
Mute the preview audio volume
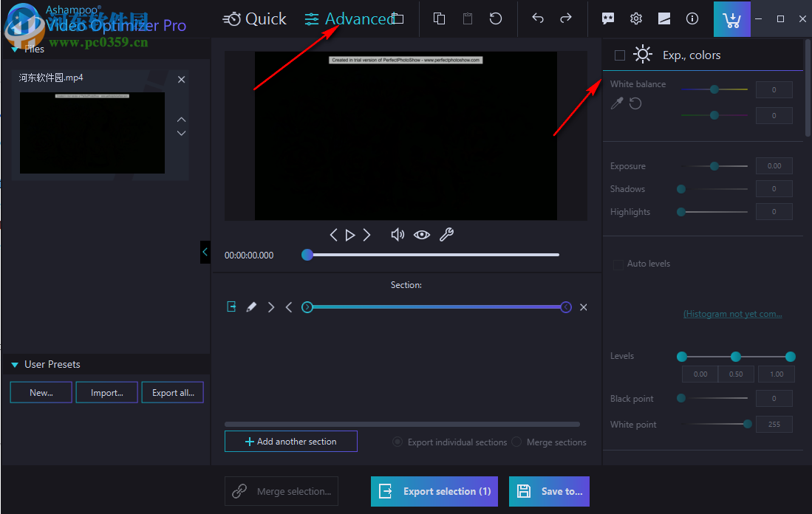click(398, 234)
